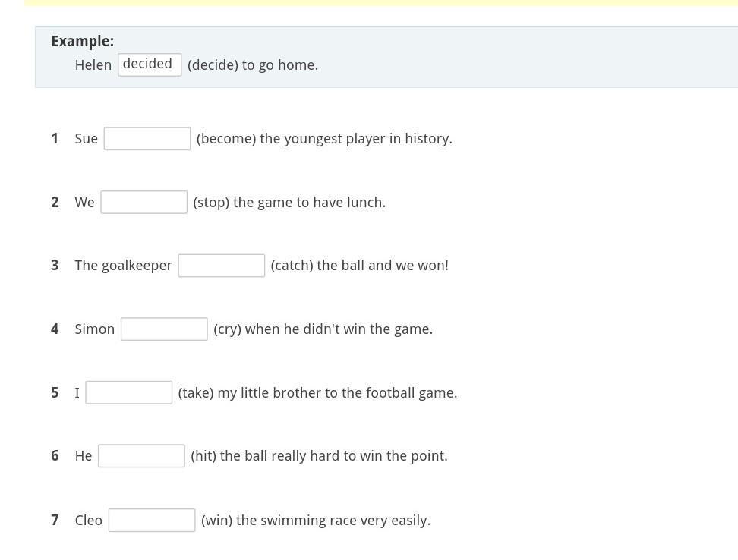This screenshot has width=738, height=560.
Task: Click '(cry) when he didn't win' text
Action: pyautogui.click(x=323, y=329)
